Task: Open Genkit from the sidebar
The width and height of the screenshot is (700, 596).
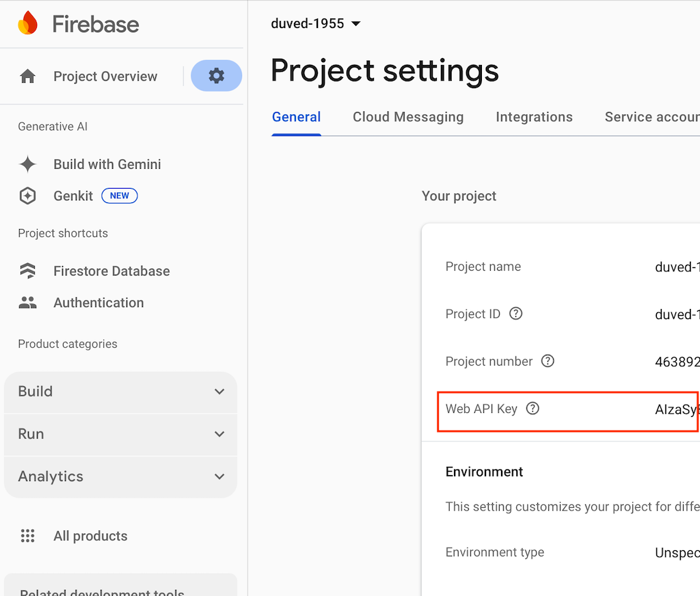Action: (x=73, y=196)
